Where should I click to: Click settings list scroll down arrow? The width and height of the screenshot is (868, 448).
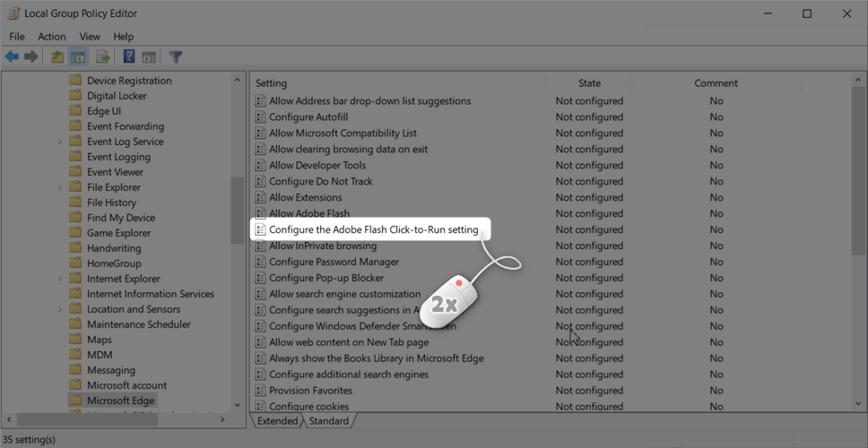[858, 404]
